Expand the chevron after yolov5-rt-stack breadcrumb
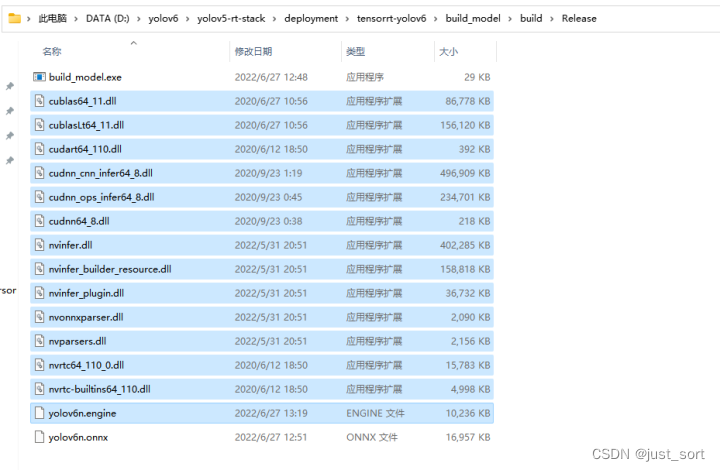Screen dimensions: 720x471 (274, 19)
